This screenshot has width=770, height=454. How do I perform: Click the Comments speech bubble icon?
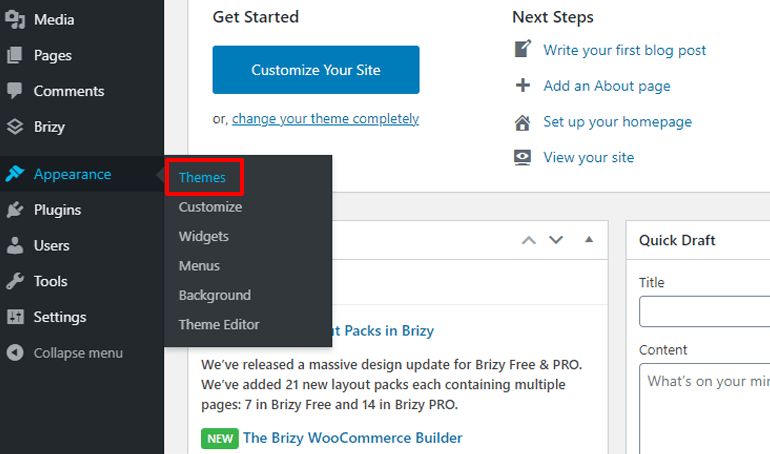pyautogui.click(x=15, y=91)
